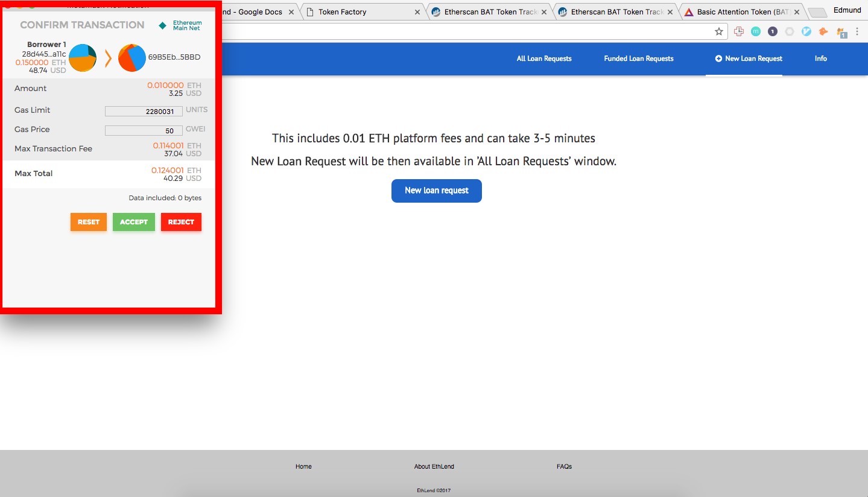Screen dimensions: 868x497
Task: Open the Home footer link
Action: (303, 466)
